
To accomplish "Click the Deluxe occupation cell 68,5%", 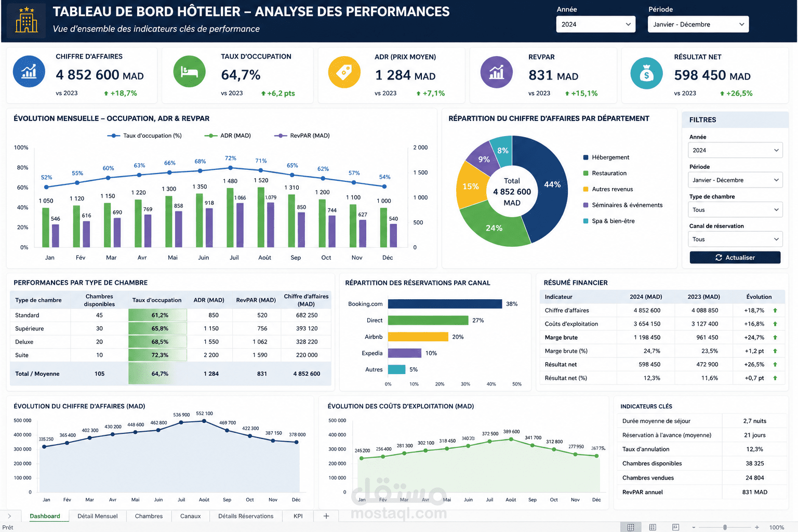I will (x=158, y=342).
